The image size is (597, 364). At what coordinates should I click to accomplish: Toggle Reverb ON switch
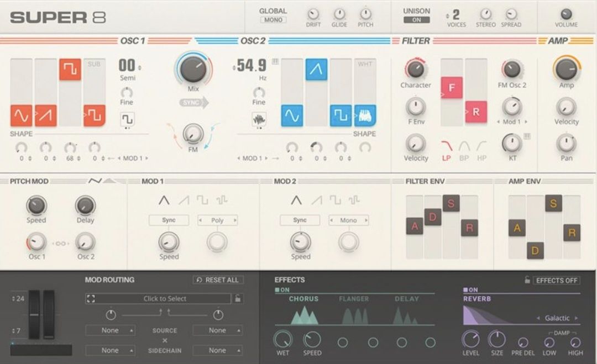click(470, 290)
